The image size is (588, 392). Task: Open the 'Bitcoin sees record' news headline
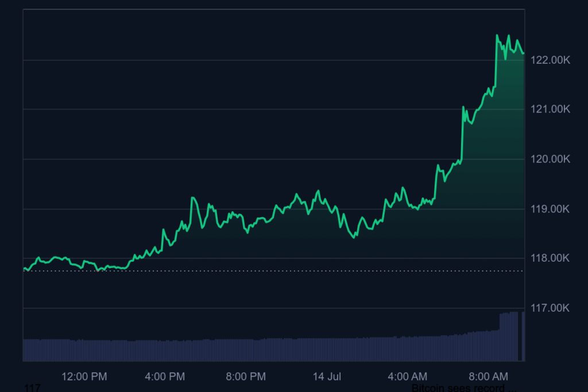point(464,387)
